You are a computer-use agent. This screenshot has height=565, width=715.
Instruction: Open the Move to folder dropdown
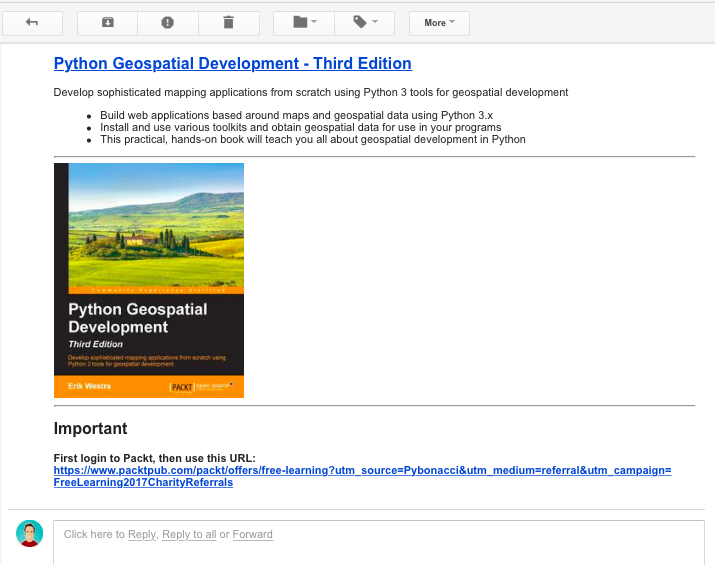coord(304,22)
